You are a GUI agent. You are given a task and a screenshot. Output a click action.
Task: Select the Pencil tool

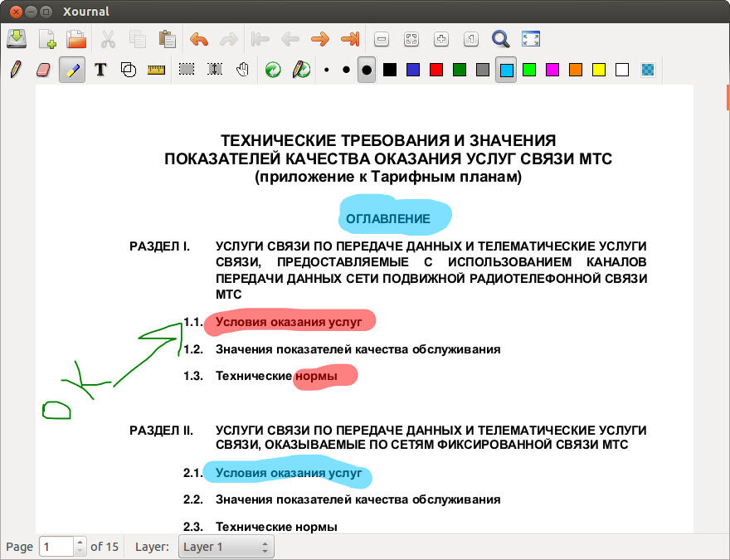[x=16, y=70]
